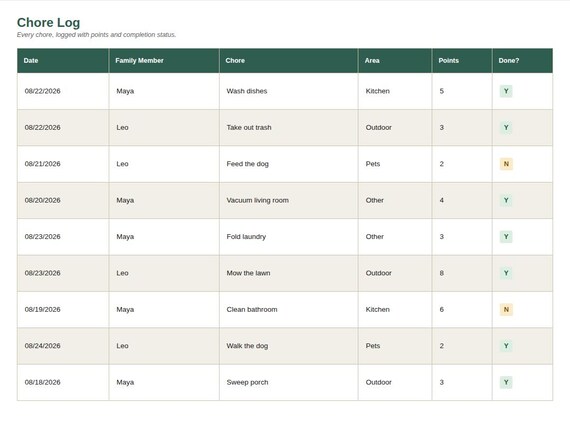Click the Done? column header
Screen dimensions: 570x422
coord(522,61)
